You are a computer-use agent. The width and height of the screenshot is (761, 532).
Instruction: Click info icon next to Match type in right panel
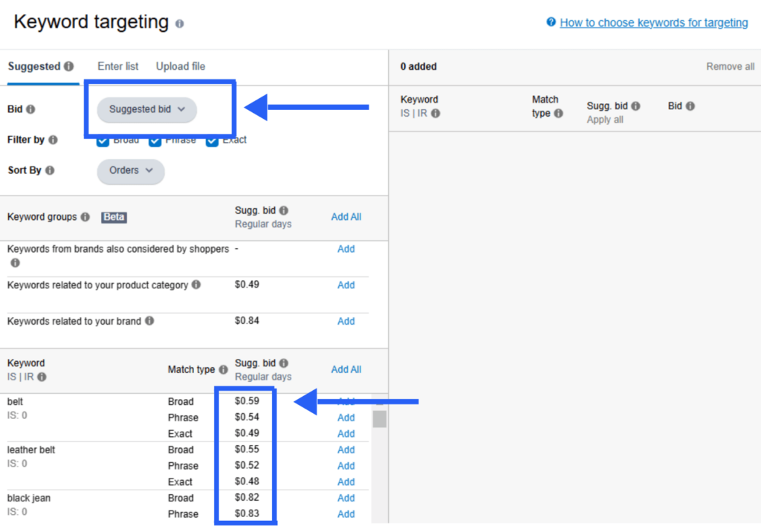pyautogui.click(x=558, y=114)
